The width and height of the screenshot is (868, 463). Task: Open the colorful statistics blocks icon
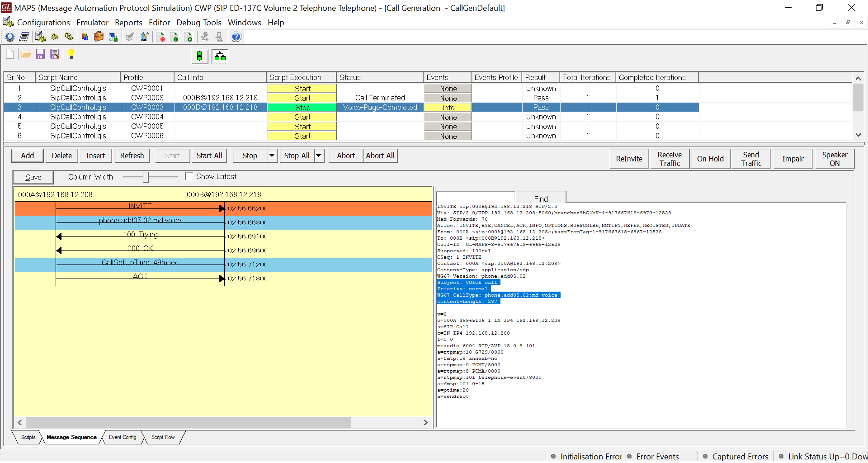pyautogui.click(x=85, y=37)
